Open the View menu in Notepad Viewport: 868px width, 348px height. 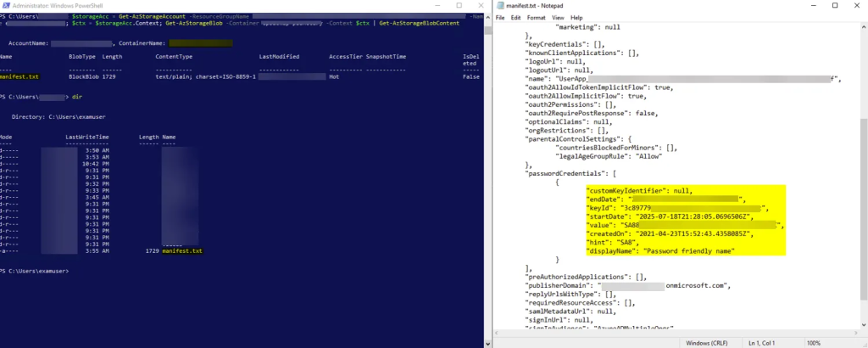click(x=559, y=17)
